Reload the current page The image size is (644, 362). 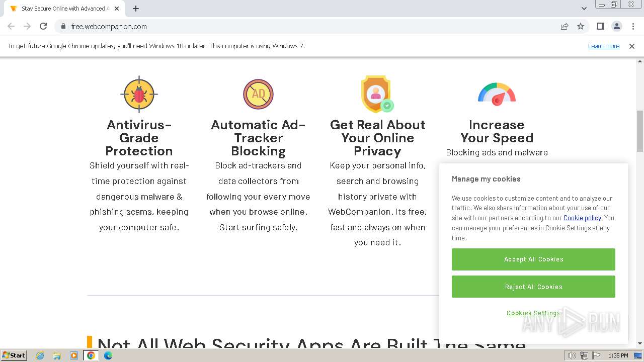tap(43, 26)
